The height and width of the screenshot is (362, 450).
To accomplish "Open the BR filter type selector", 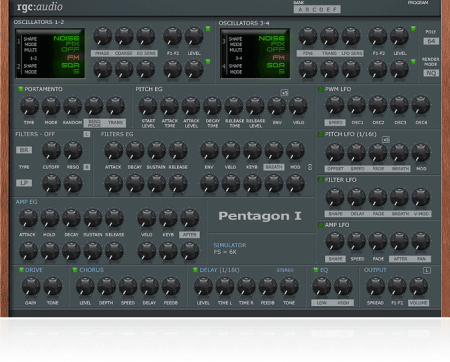I will coord(24,150).
